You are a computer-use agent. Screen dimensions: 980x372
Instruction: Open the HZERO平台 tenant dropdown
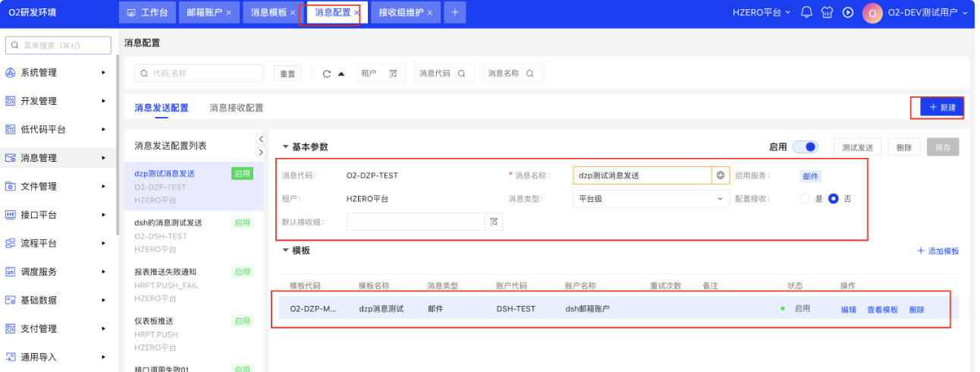(761, 13)
